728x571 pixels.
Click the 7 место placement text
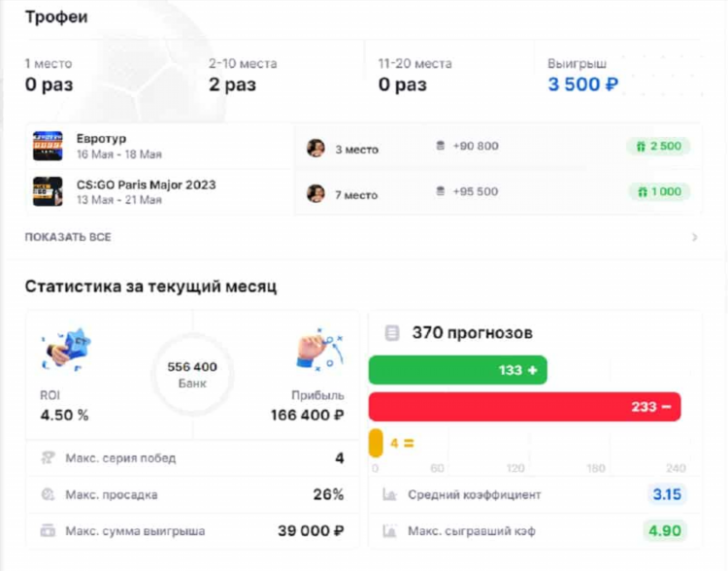[x=356, y=195]
